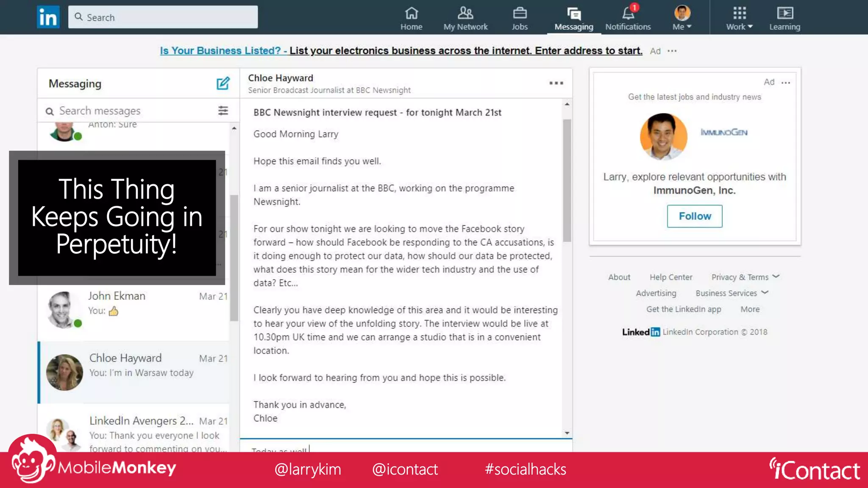Open conversation options three dots for Chloe Hayward
Image resolution: width=868 pixels, height=488 pixels.
[x=556, y=83]
